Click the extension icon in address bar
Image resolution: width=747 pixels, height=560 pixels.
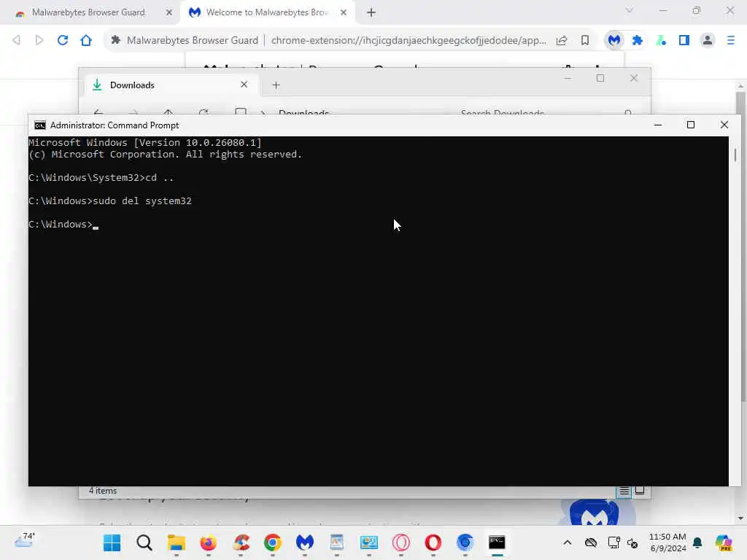click(x=115, y=41)
